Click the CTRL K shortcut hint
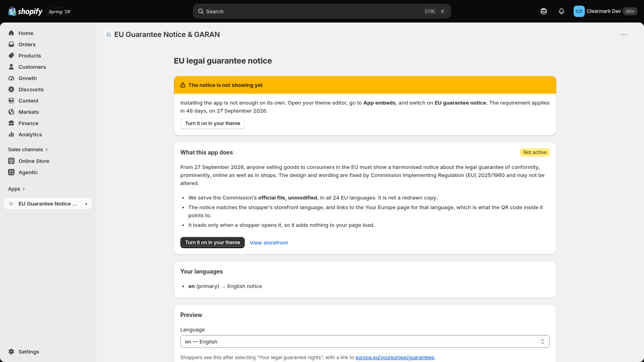 [x=435, y=11]
